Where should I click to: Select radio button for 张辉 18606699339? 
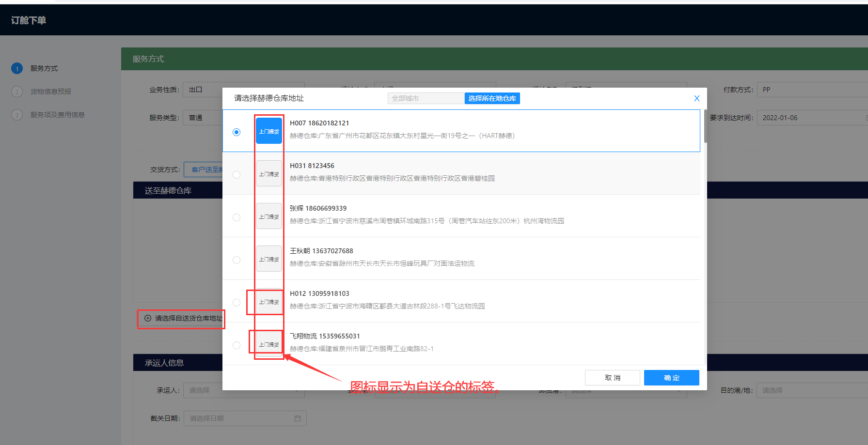coord(237,217)
